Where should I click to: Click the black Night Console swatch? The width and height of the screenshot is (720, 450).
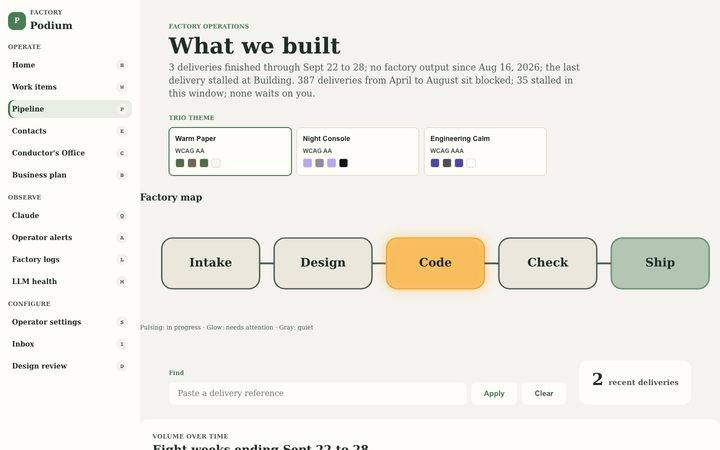point(343,163)
